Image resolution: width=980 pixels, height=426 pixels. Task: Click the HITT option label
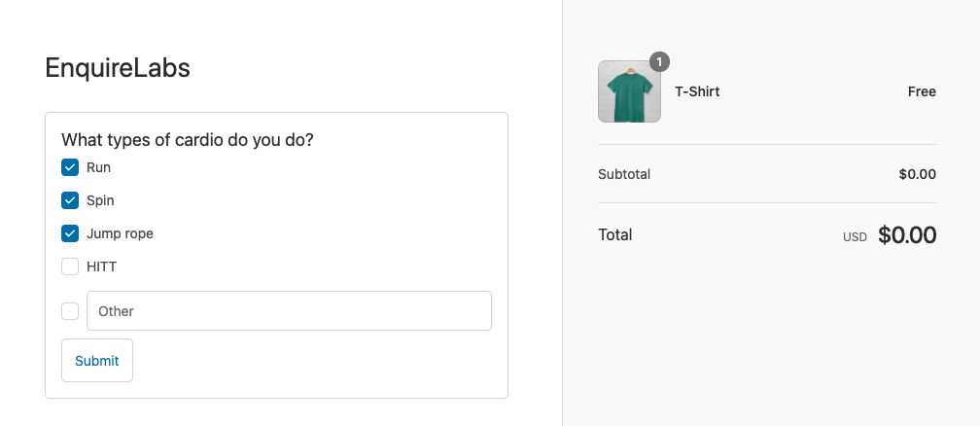101,266
